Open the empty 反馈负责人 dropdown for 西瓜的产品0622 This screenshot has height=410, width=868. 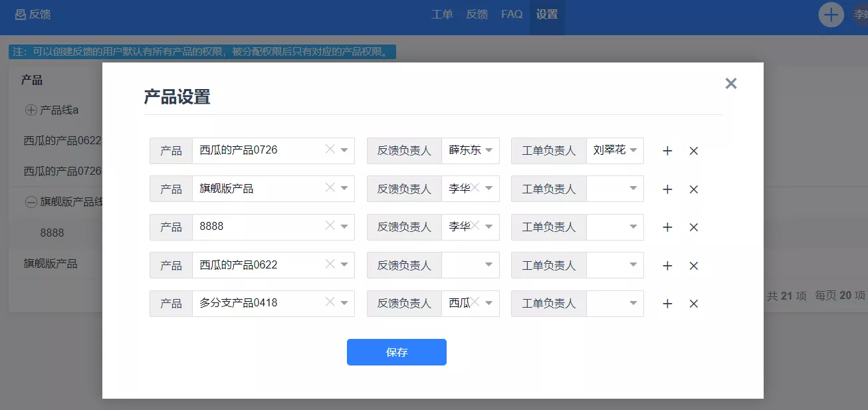(471, 265)
